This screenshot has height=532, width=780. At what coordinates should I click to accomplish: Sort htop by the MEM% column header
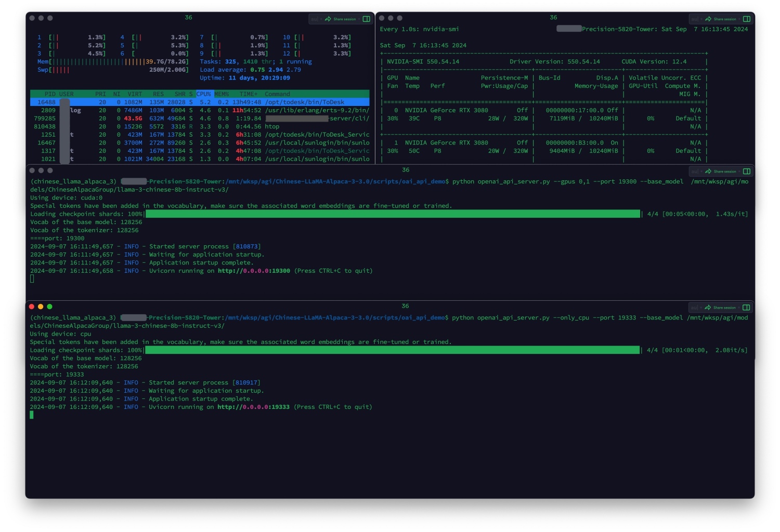pyautogui.click(x=222, y=94)
